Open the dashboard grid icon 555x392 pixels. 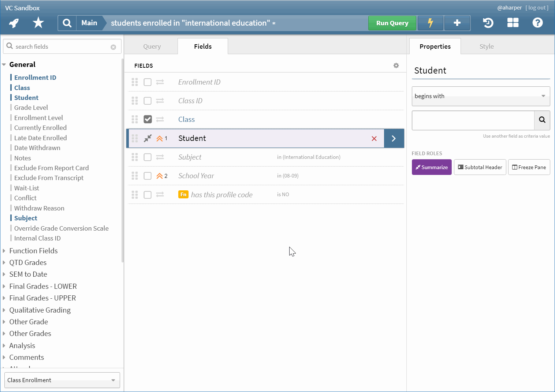[x=513, y=23]
